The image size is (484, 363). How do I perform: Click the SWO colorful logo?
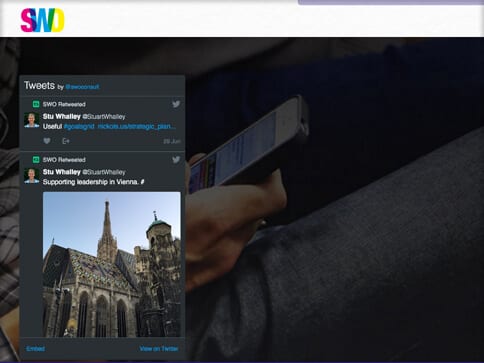tap(42, 20)
